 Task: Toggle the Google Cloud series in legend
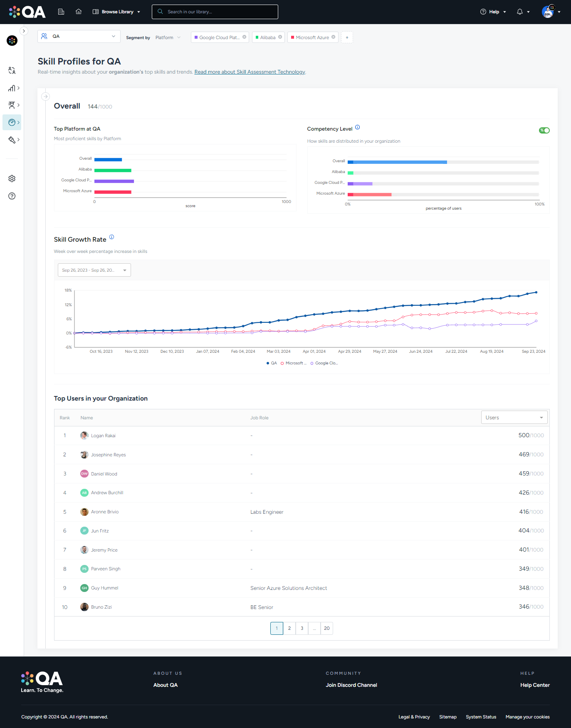pos(324,363)
